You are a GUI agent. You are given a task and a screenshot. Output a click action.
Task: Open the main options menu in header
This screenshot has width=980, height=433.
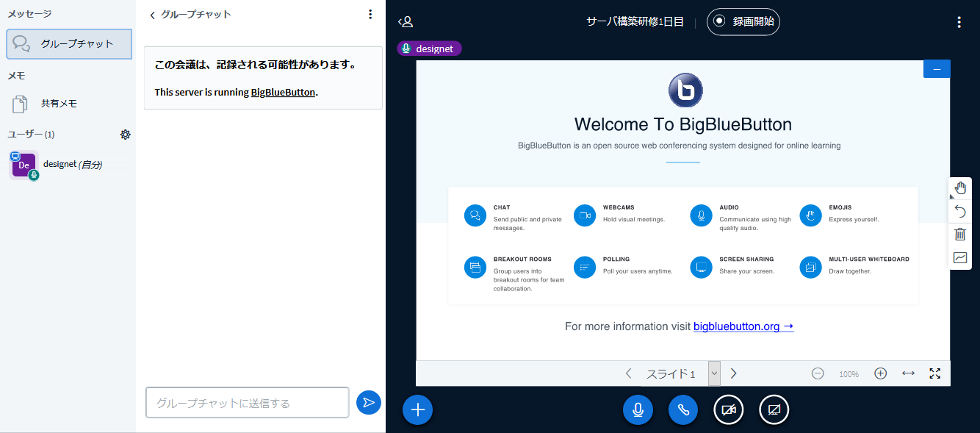[x=959, y=22]
